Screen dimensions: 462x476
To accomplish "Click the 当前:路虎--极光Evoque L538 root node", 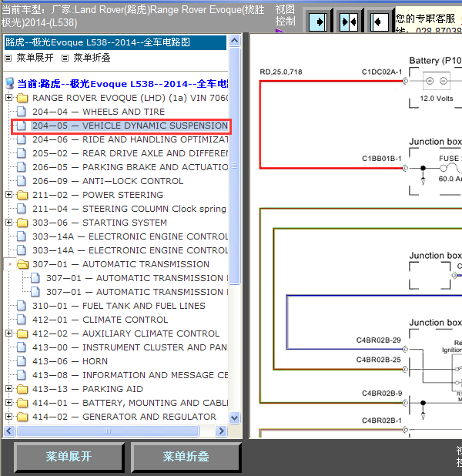I will 122,84.
